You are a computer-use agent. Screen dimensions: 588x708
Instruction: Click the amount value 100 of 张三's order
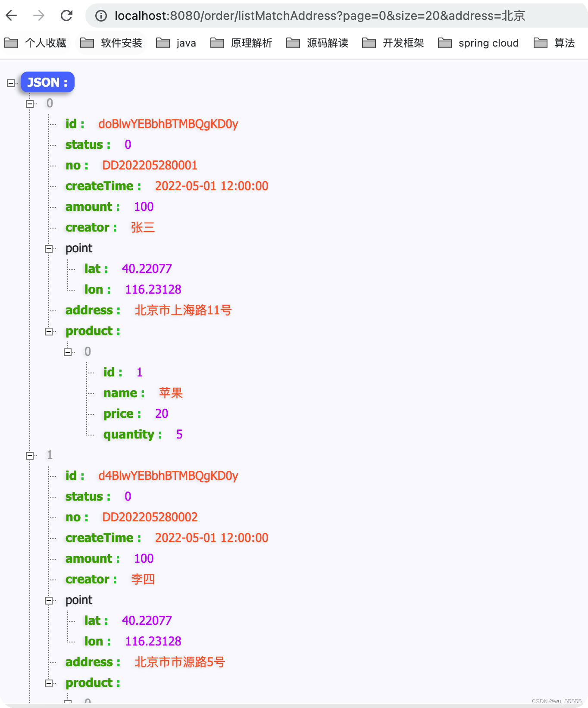coord(144,207)
